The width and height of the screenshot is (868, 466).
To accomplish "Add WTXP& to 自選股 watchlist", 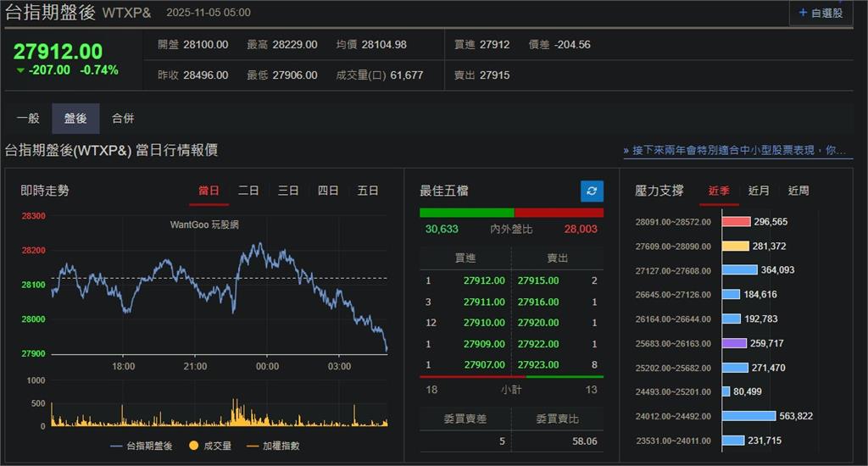I will click(821, 13).
